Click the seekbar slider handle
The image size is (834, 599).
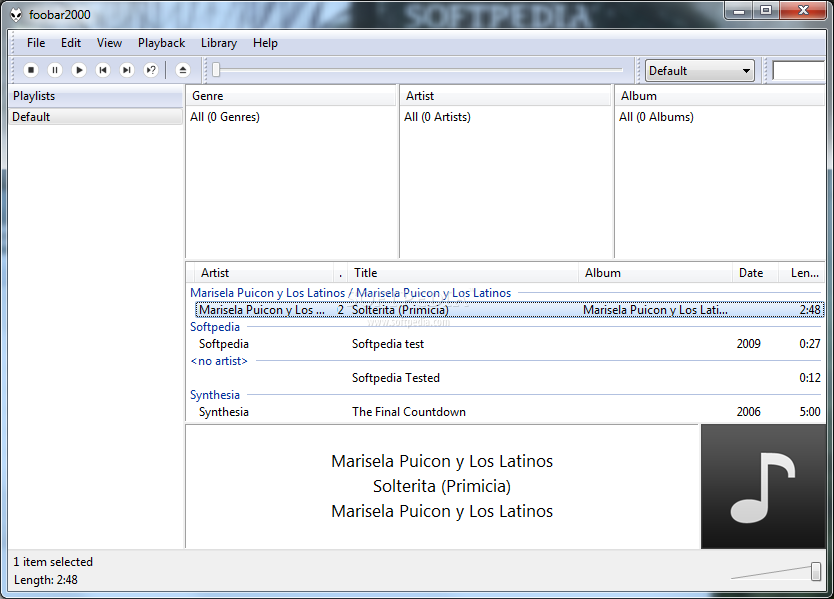[x=216, y=70]
